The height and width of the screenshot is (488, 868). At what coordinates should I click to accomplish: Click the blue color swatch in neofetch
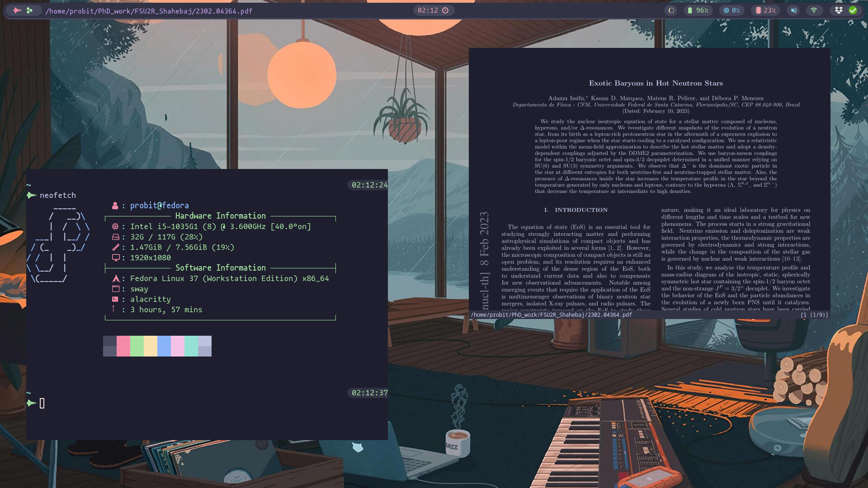pos(164,346)
